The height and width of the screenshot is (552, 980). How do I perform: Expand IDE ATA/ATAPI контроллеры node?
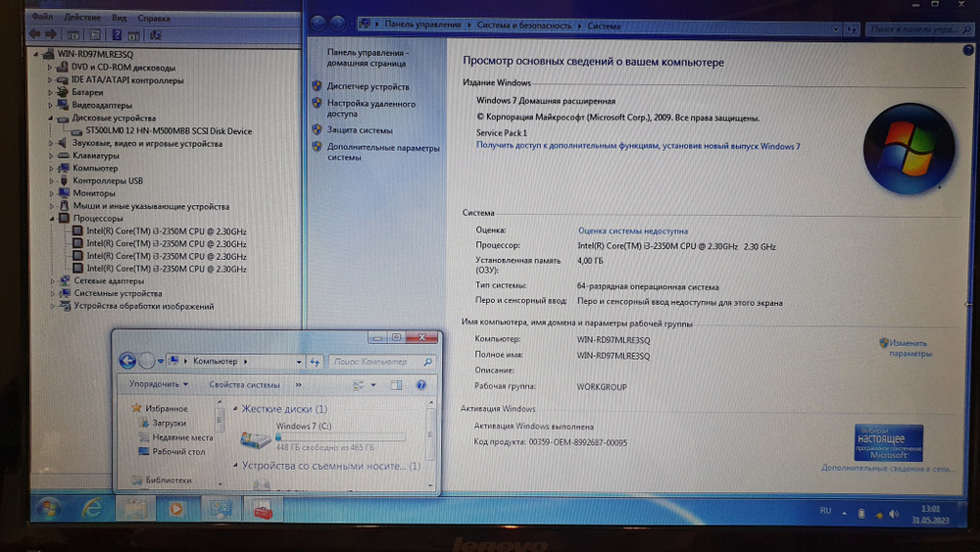50,80
